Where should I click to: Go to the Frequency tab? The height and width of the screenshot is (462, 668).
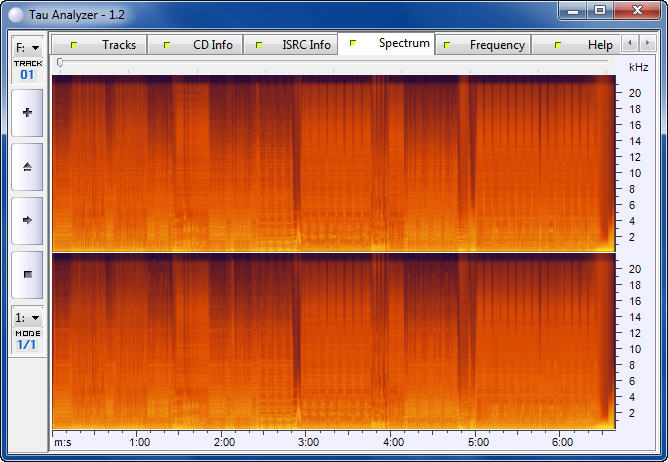(x=486, y=45)
